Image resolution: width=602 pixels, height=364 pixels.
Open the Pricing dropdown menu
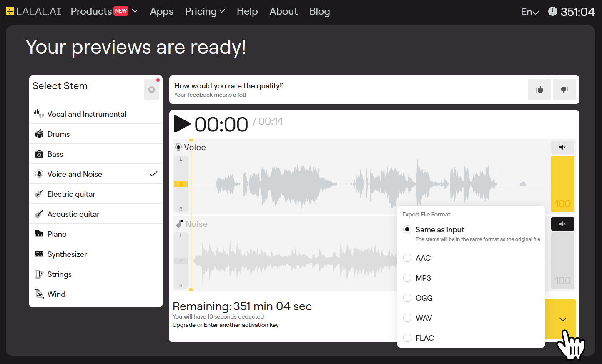coord(205,11)
